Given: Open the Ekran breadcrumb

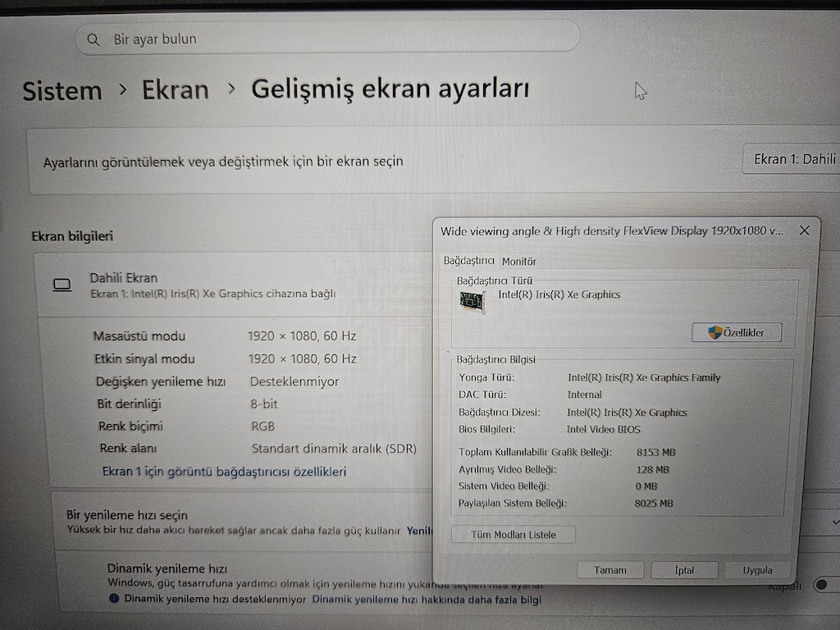Looking at the screenshot, I should tap(176, 89).
